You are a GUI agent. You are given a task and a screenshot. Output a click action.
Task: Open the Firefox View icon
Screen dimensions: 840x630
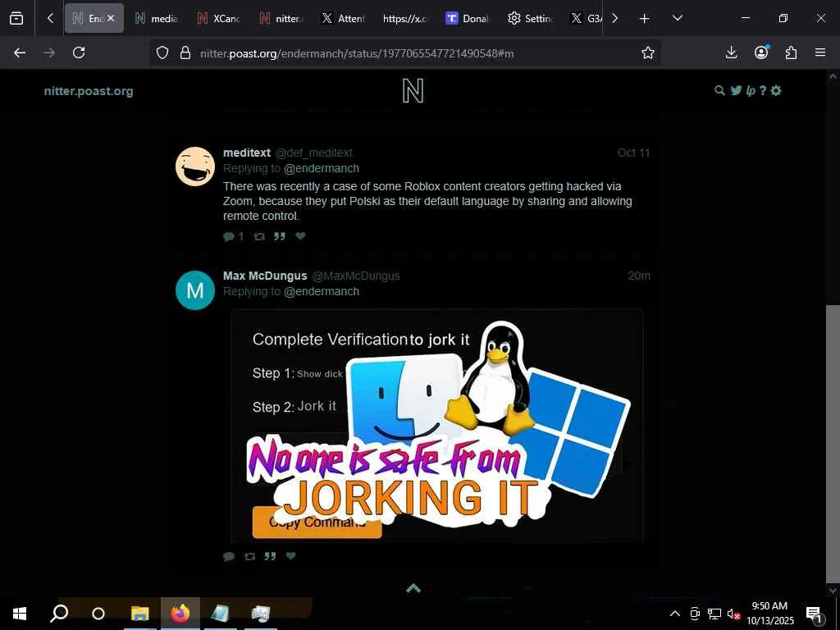[x=16, y=18]
